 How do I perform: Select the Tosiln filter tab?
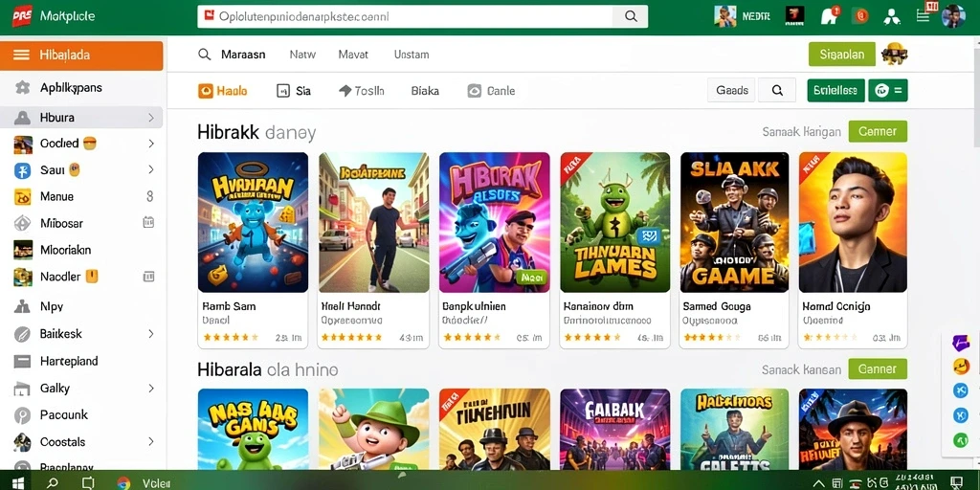(x=361, y=91)
